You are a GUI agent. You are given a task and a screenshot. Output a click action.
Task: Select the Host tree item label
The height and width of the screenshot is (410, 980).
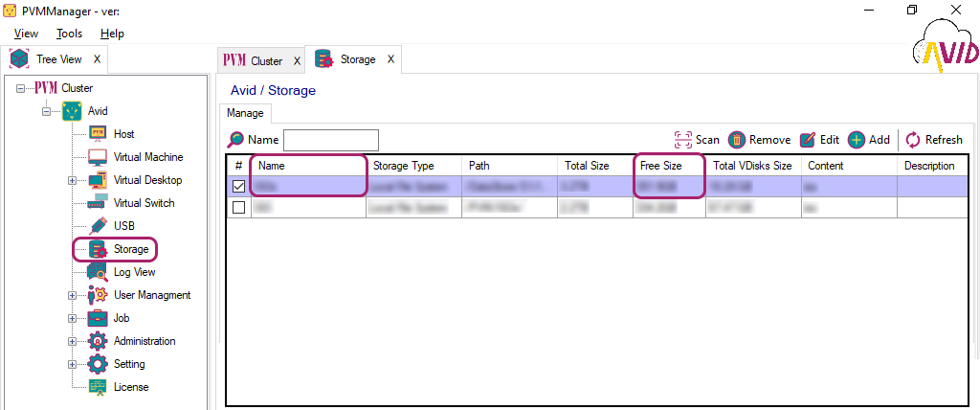[123, 134]
